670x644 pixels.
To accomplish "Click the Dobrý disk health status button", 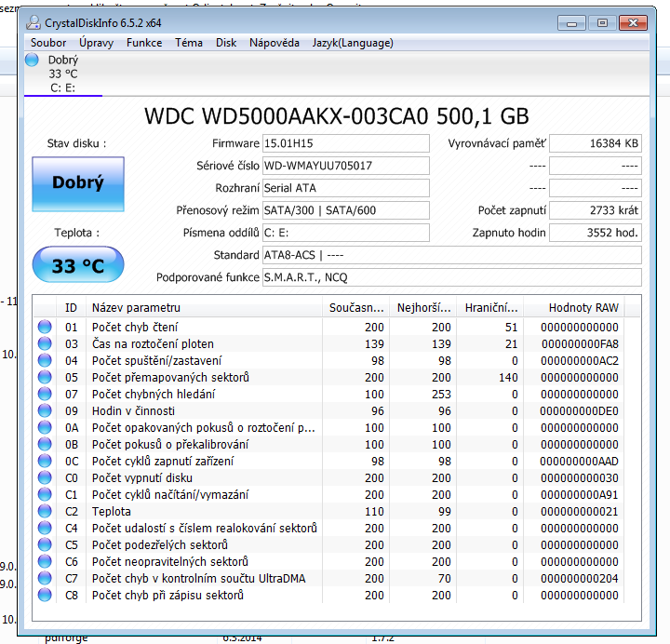I will click(77, 183).
